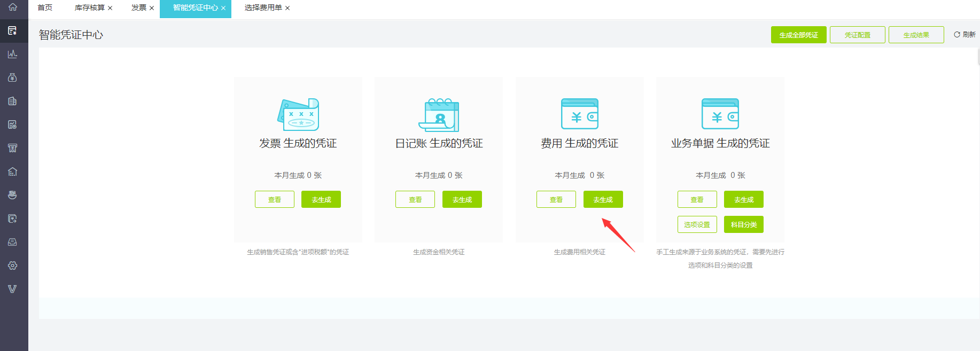Image resolution: width=980 pixels, height=351 pixels.
Task: Click the V icon at sidebar bottom
Action: click(x=13, y=289)
